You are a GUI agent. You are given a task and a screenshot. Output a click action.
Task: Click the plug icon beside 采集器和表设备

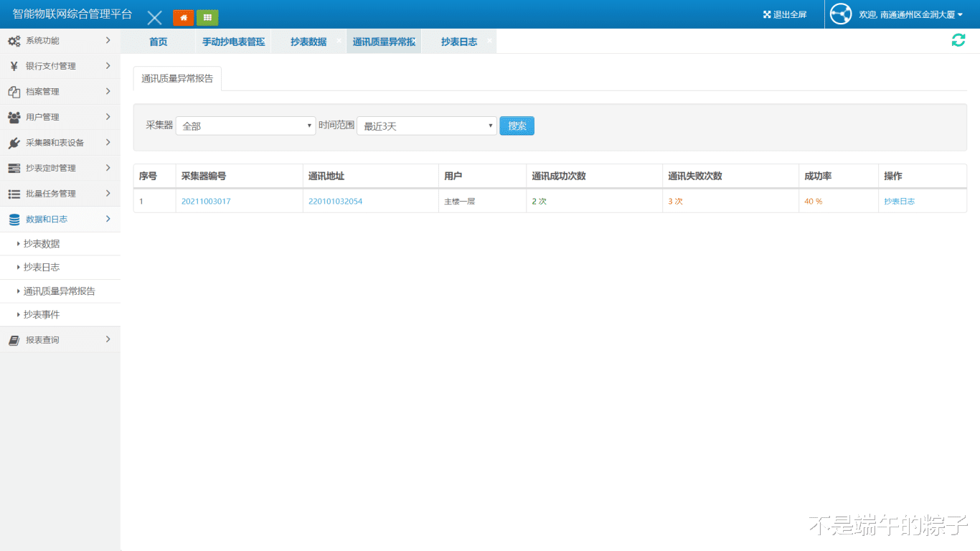[14, 143]
